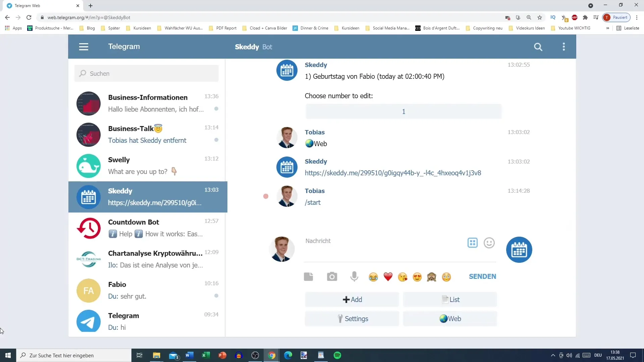Bookmark this page with the star icon
Image resolution: width=644 pixels, height=362 pixels.
pyautogui.click(x=540, y=17)
